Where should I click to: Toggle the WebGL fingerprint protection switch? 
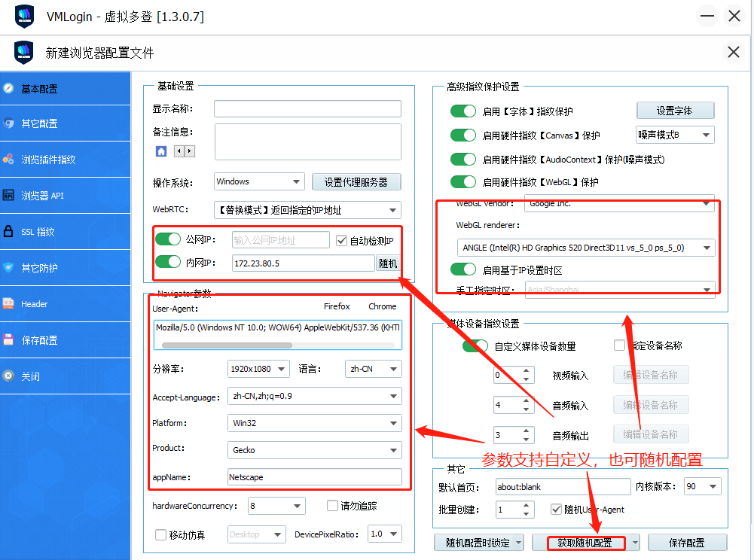(x=463, y=181)
